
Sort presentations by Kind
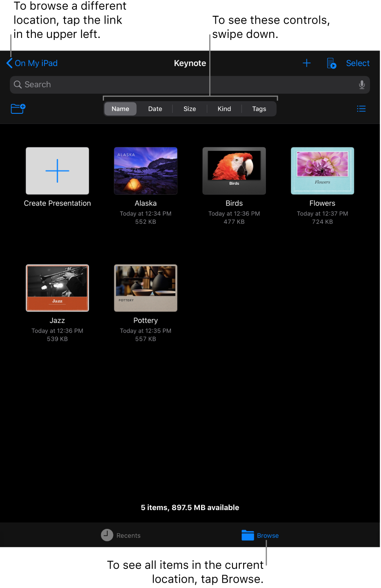point(224,109)
